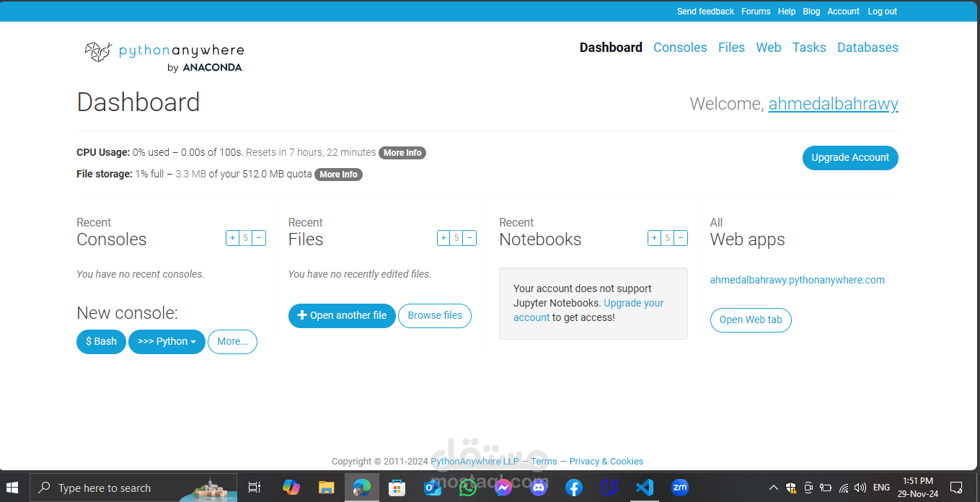Show More Info for File storage
The height and width of the screenshot is (502, 980).
click(x=338, y=175)
